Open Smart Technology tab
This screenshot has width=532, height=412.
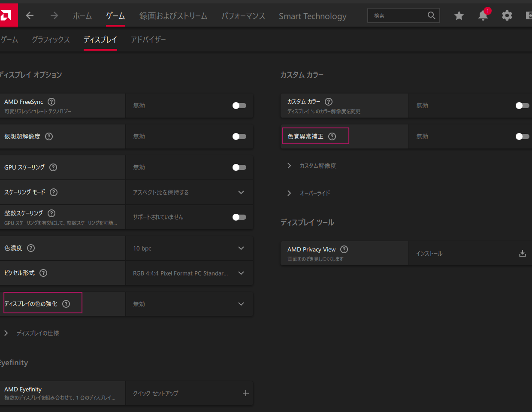coord(313,16)
